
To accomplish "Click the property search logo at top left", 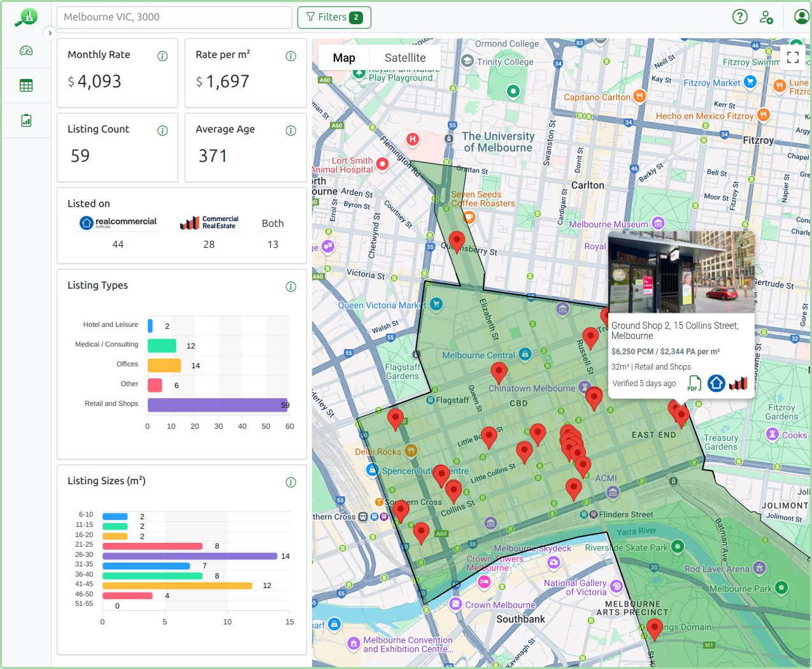I will tap(26, 16).
